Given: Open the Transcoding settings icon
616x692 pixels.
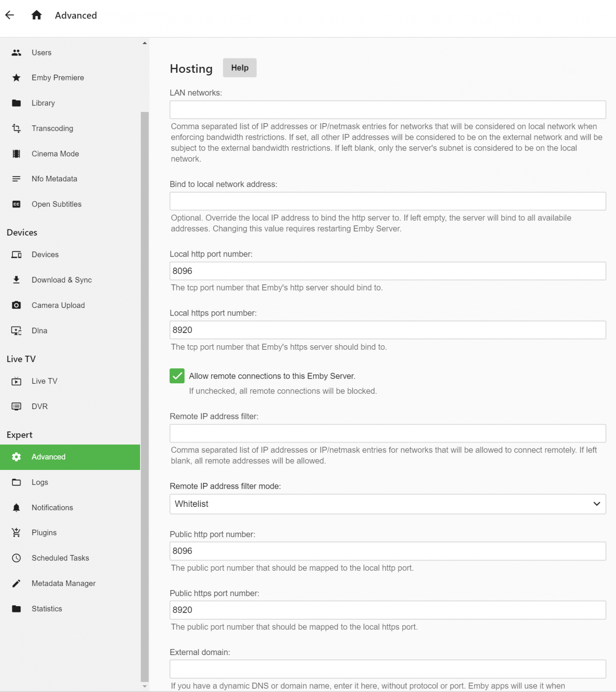Looking at the screenshot, I should [16, 128].
